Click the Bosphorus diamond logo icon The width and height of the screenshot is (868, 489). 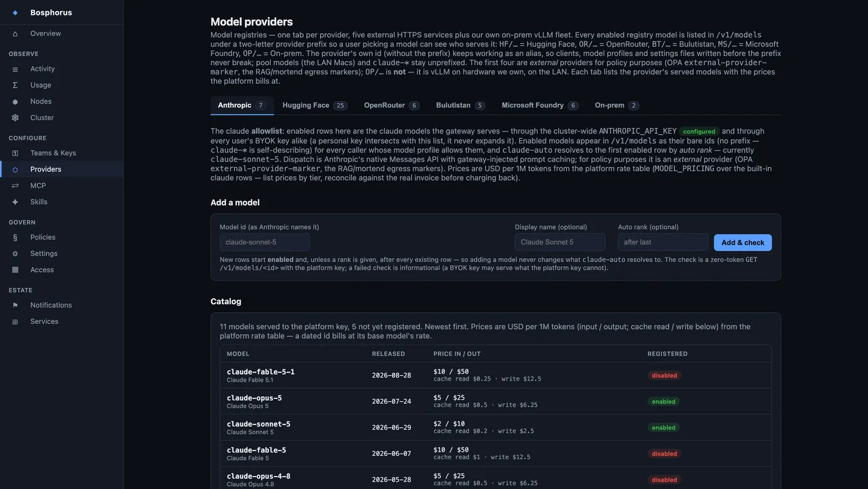[15, 12]
